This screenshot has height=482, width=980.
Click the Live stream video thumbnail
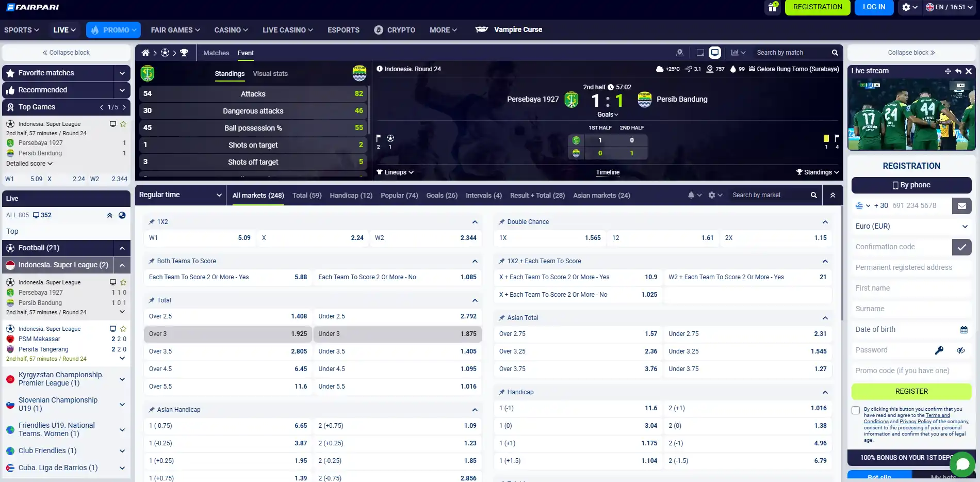(x=911, y=114)
